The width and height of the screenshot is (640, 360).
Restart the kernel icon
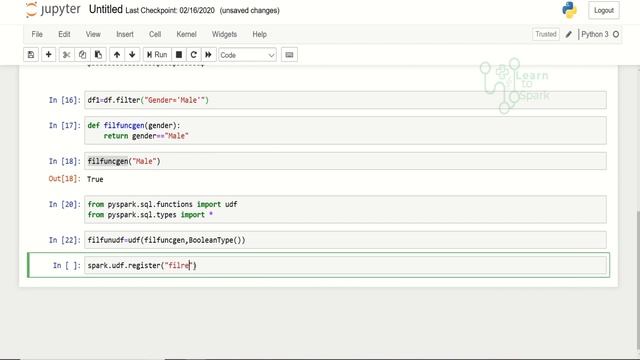click(193, 55)
